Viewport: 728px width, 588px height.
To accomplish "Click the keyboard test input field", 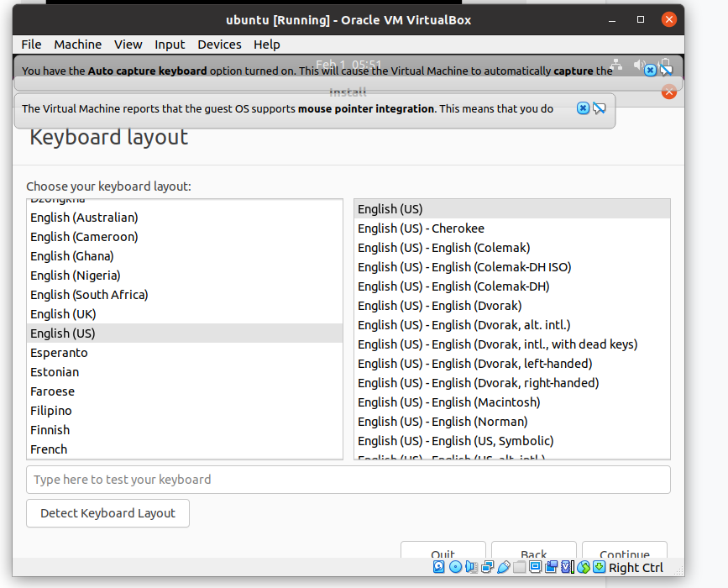I will point(348,480).
